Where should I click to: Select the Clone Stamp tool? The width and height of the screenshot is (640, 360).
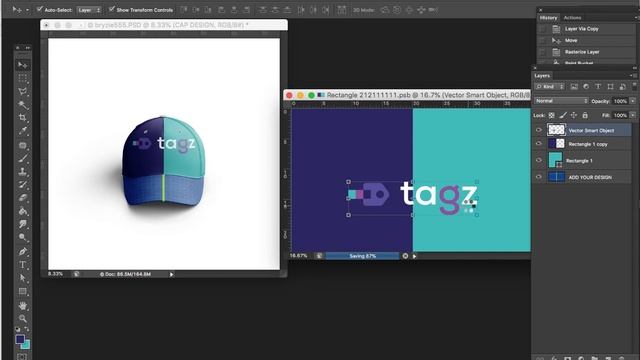click(22, 171)
